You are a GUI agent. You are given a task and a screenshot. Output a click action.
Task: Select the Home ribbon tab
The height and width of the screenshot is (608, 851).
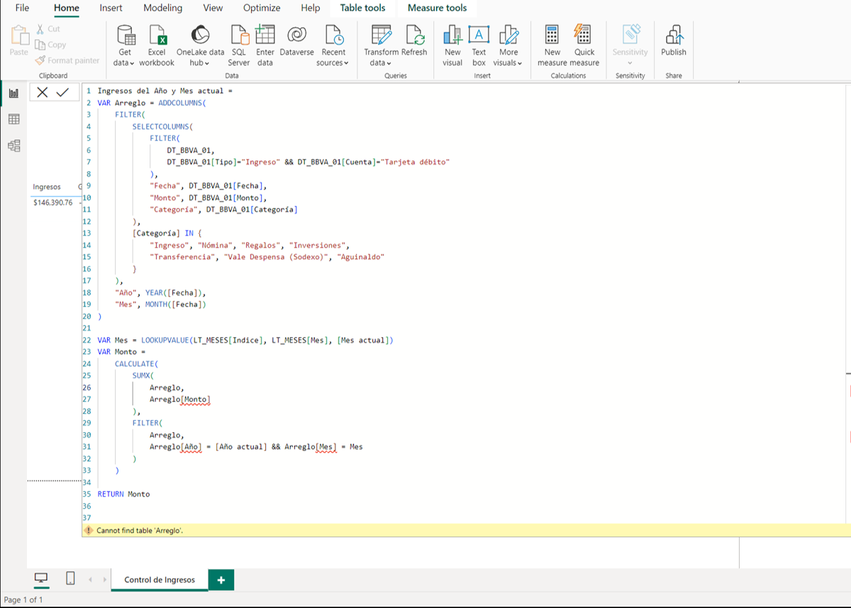coord(66,8)
